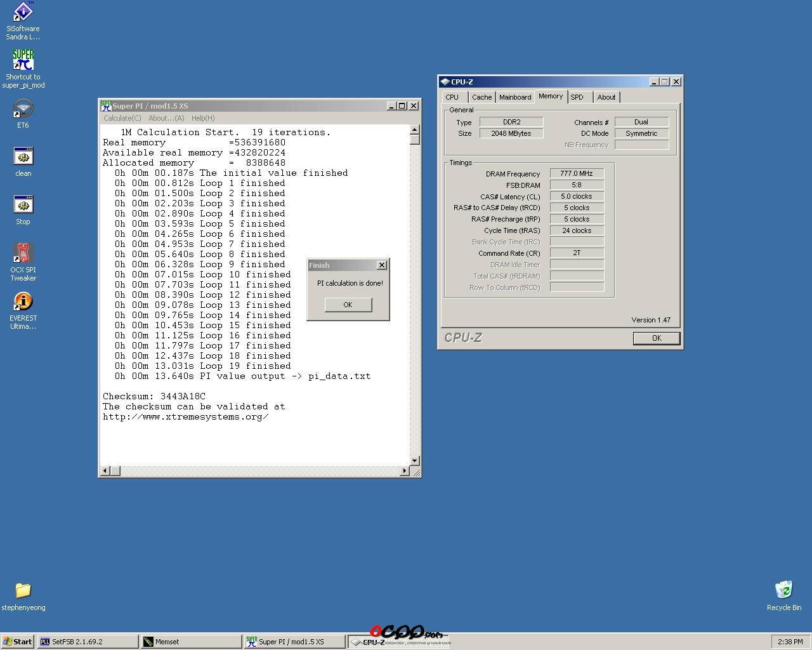812x650 pixels.
Task: Click the CPU-Z title bar icon
Action: [x=444, y=81]
